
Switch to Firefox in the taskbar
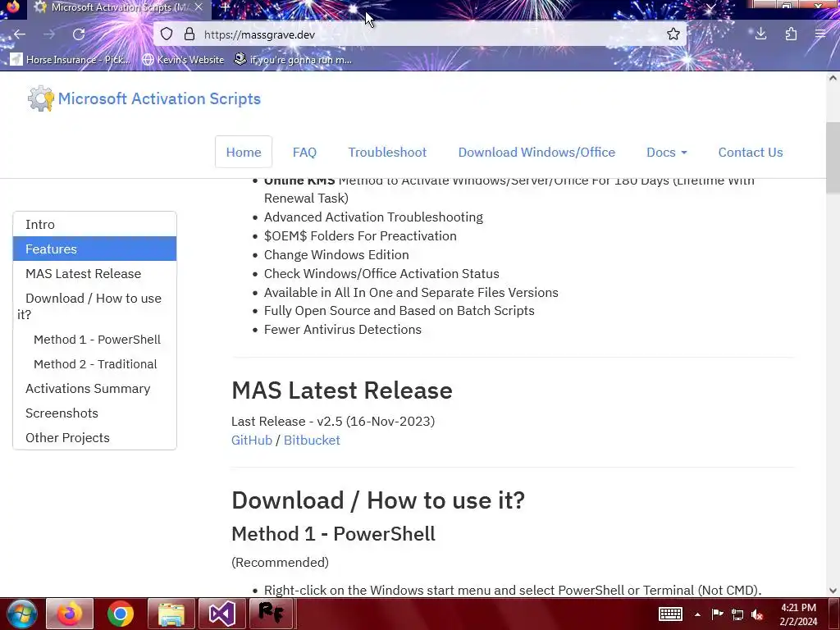click(x=71, y=614)
